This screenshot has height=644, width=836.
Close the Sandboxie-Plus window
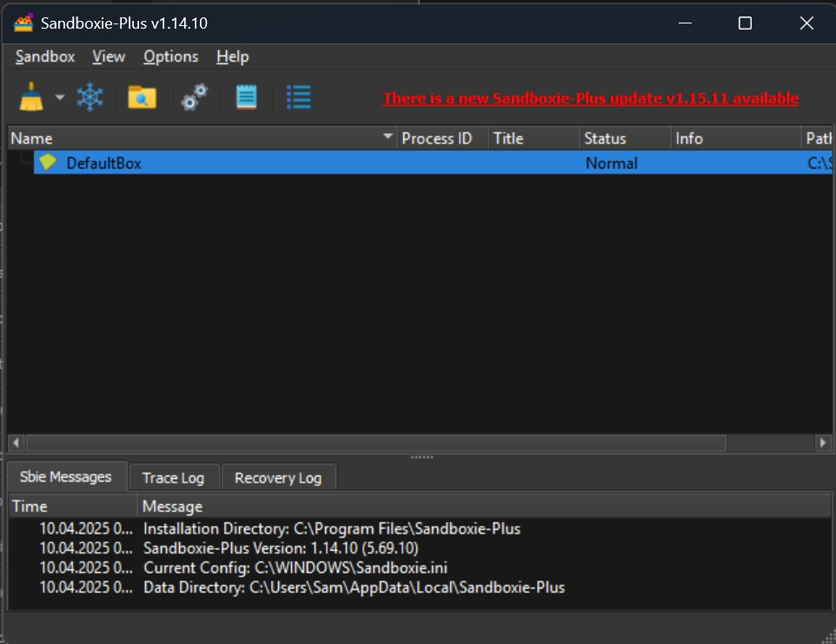coord(806,23)
